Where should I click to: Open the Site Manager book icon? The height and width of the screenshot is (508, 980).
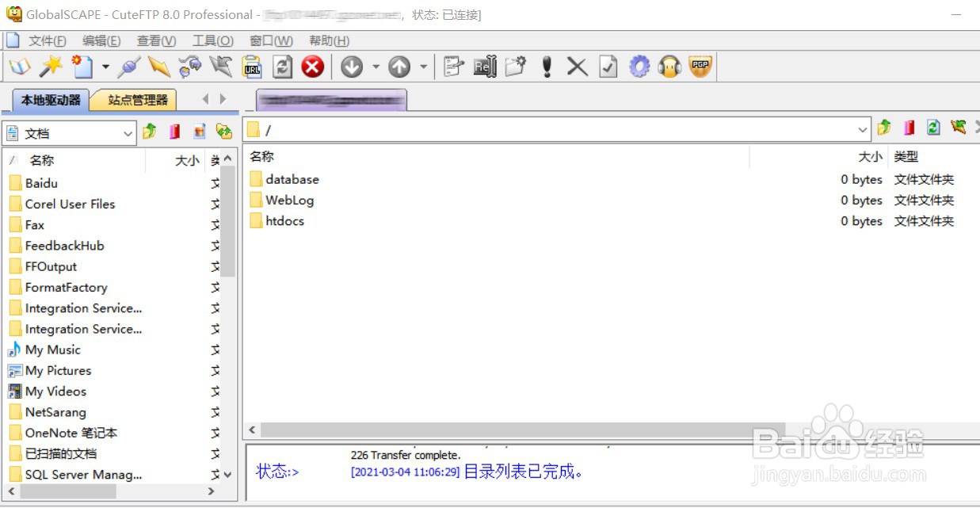[x=19, y=67]
